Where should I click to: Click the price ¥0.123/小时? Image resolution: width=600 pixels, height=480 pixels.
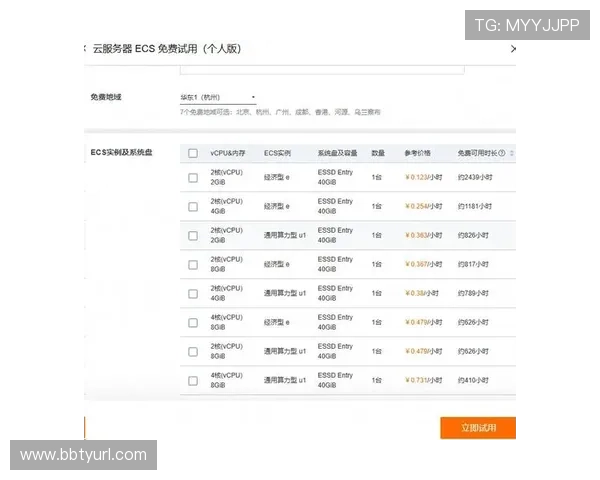click(424, 177)
